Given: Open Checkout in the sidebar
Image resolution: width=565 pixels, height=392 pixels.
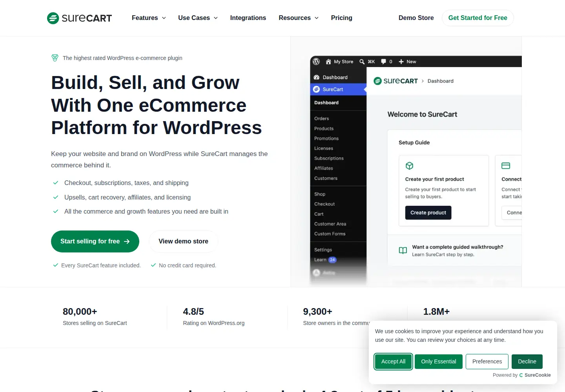Looking at the screenshot, I should pos(324,204).
